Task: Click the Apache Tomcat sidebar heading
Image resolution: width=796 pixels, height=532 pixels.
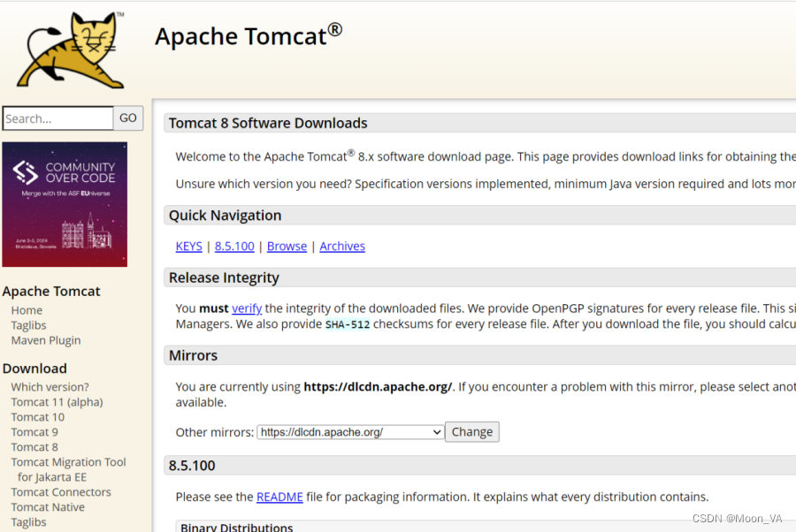Action: click(x=51, y=292)
